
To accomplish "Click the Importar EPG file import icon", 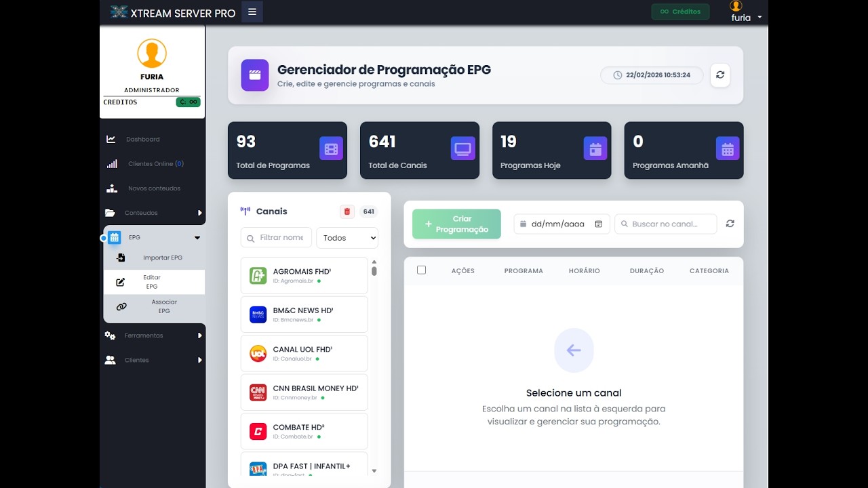I will click(x=121, y=258).
